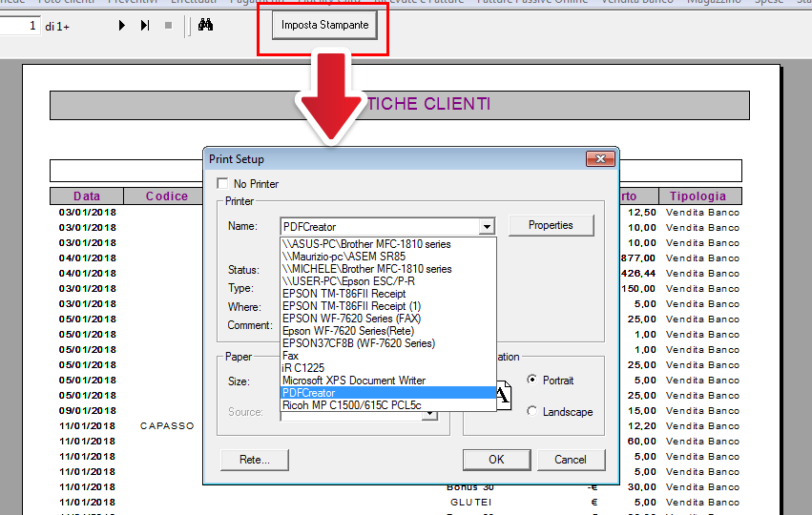Close the Print Setup dialog
Image resolution: width=812 pixels, height=515 pixels.
(x=600, y=159)
